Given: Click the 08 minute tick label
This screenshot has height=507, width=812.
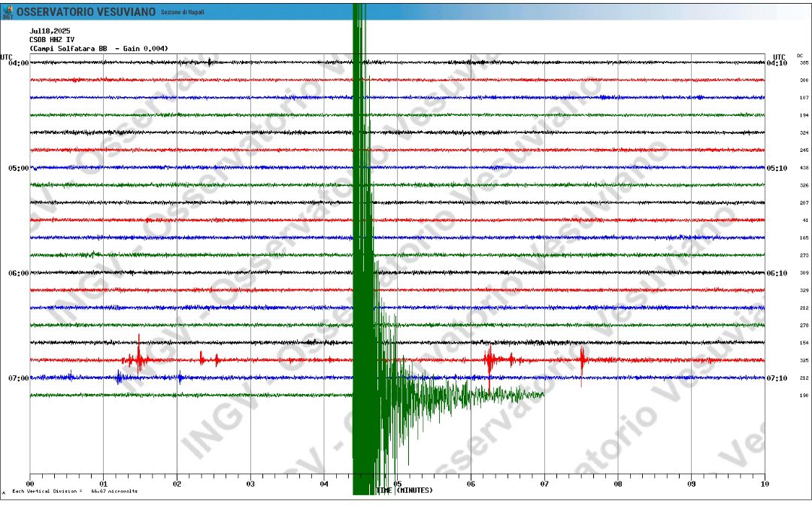Looking at the screenshot, I should point(618,484).
